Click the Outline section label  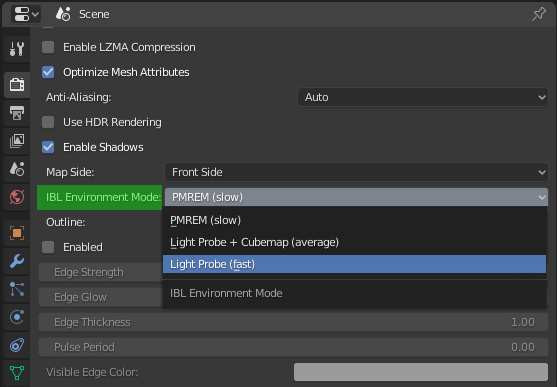pos(66,222)
